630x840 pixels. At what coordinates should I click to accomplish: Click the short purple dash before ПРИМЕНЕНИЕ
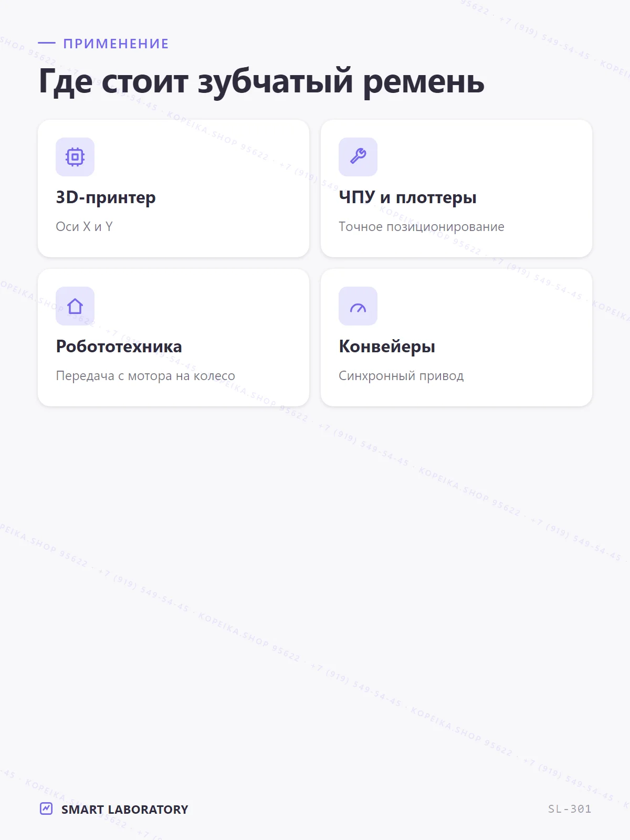(47, 43)
